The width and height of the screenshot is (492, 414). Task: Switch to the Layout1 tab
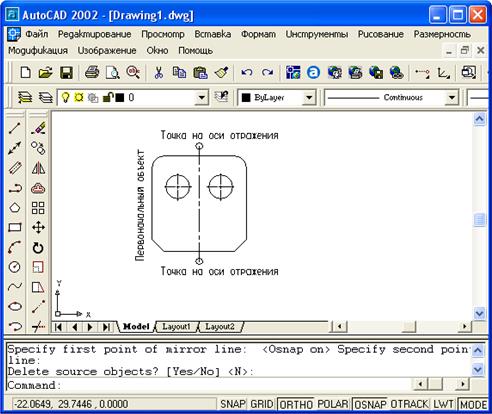pos(176,327)
